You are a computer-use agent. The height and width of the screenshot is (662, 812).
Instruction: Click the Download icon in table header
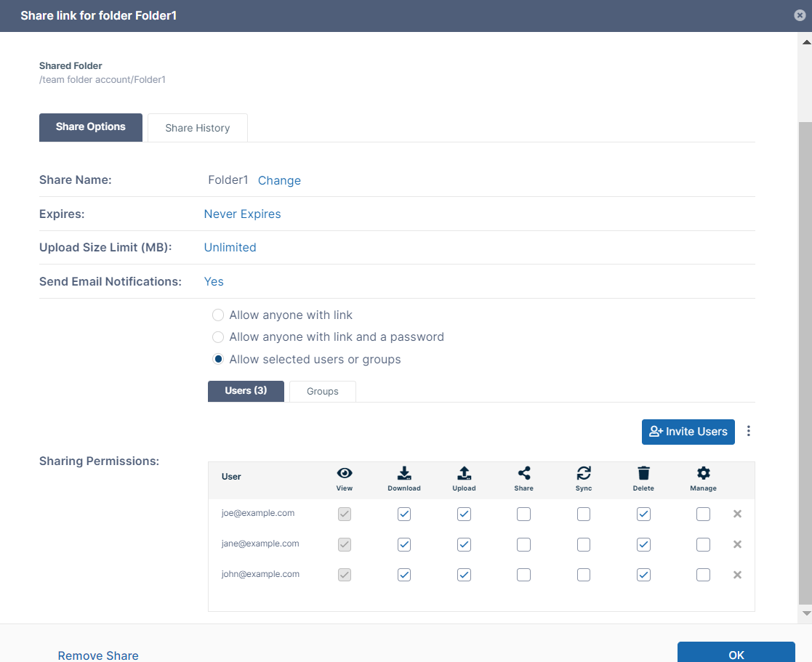404,474
